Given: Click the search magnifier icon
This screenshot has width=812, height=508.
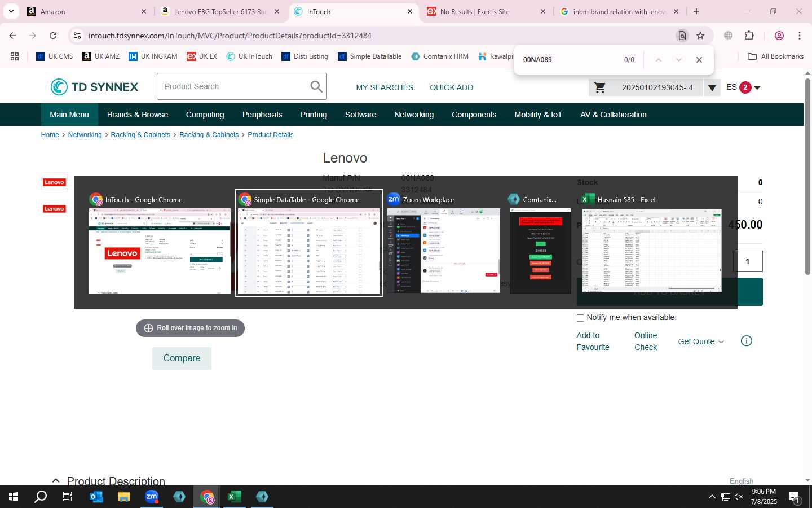Looking at the screenshot, I should (x=317, y=86).
